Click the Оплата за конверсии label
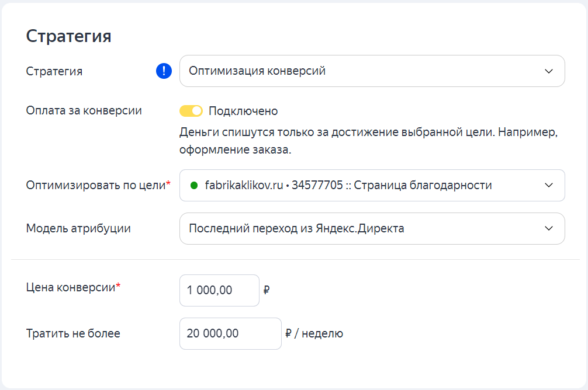Viewport: 588px width, 390px height. pyautogui.click(x=84, y=110)
